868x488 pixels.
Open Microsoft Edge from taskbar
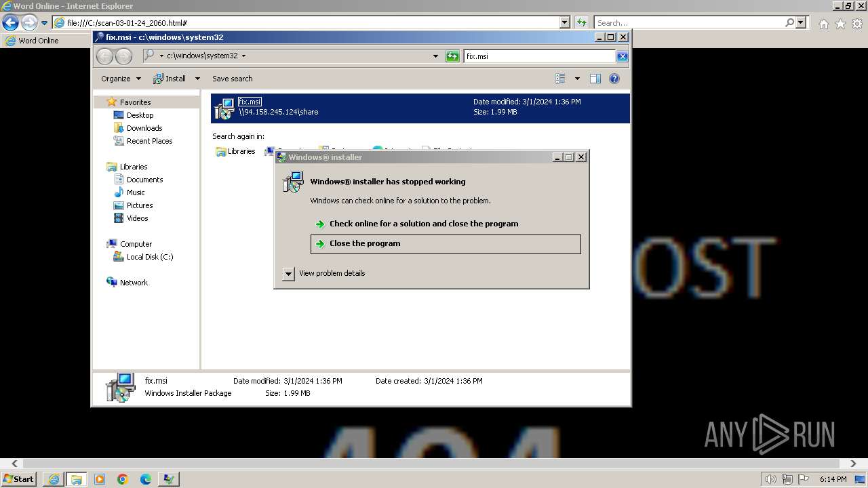(146, 479)
